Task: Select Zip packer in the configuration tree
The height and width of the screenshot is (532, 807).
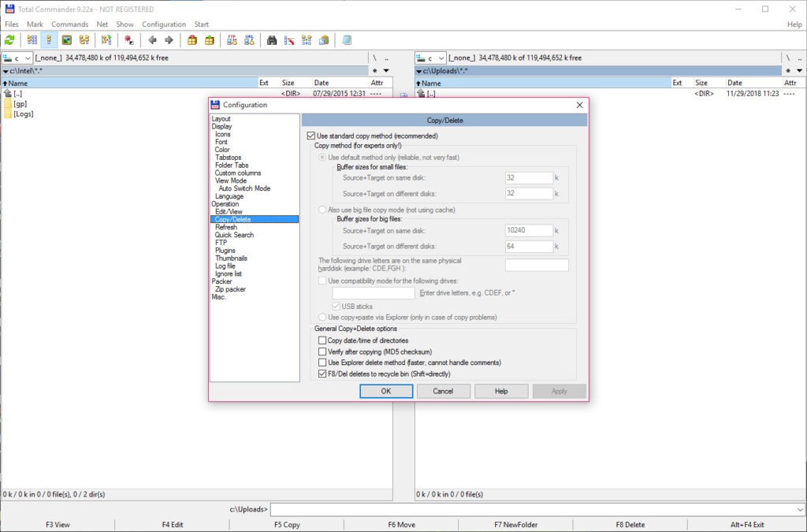Action: [x=230, y=289]
